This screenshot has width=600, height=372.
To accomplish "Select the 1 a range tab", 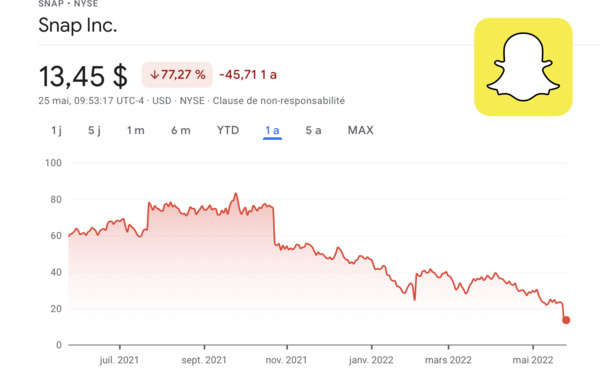I will coord(272,131).
